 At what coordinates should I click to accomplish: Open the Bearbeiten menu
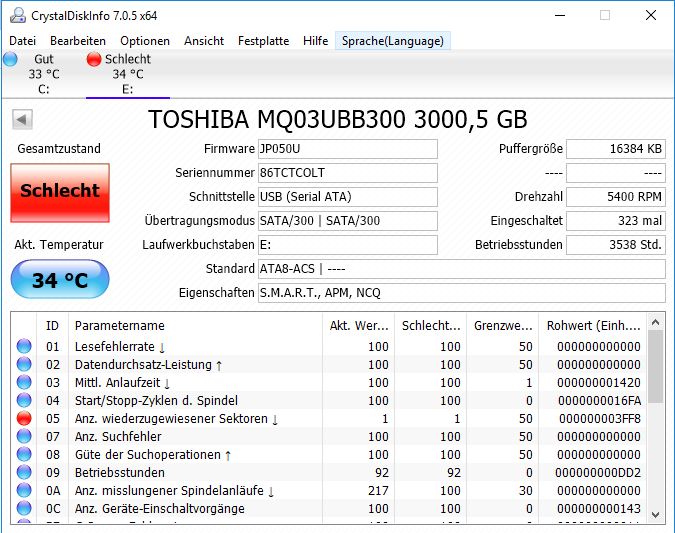point(78,41)
